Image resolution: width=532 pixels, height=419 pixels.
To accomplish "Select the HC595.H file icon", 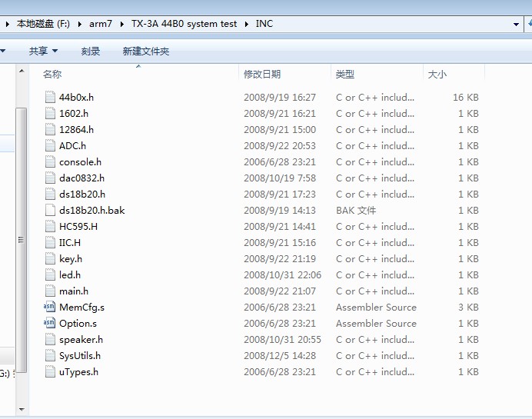I will pos(50,227).
